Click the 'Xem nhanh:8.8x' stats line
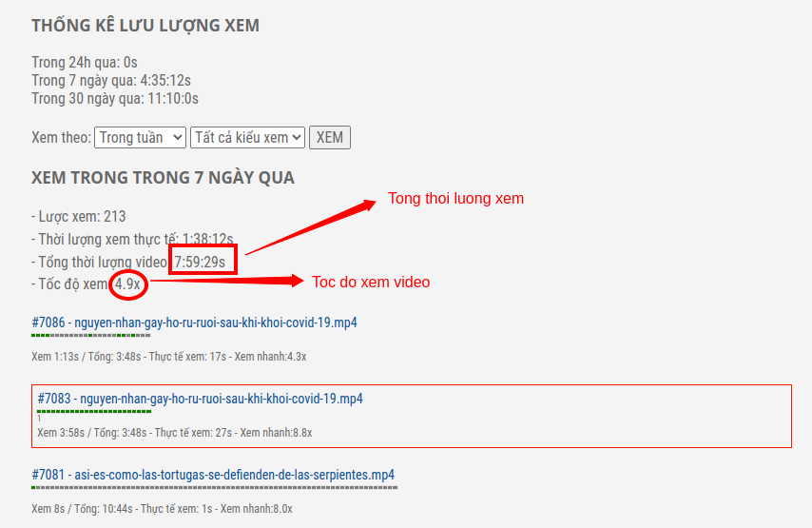812x528 pixels. pos(175,433)
